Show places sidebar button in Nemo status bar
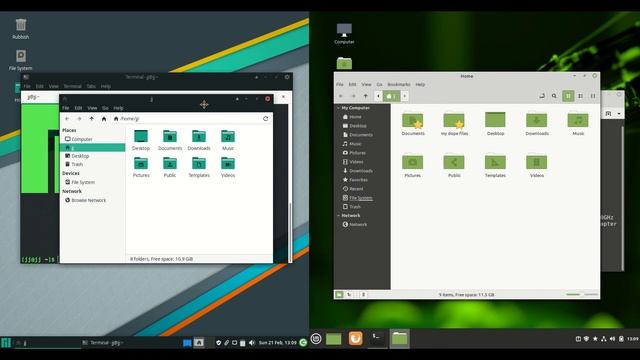Image resolution: width=640 pixels, height=360 pixels. pyautogui.click(x=339, y=294)
